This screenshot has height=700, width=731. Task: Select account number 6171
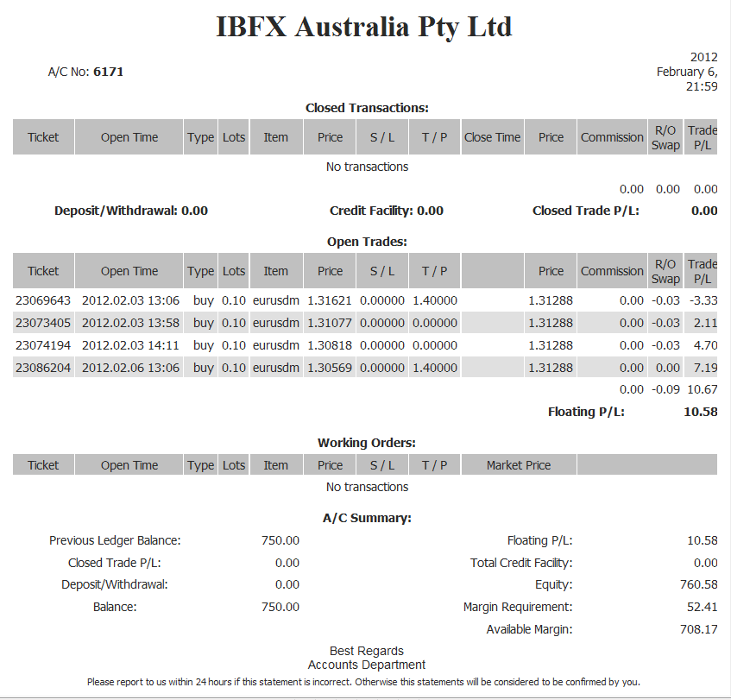pyautogui.click(x=108, y=72)
